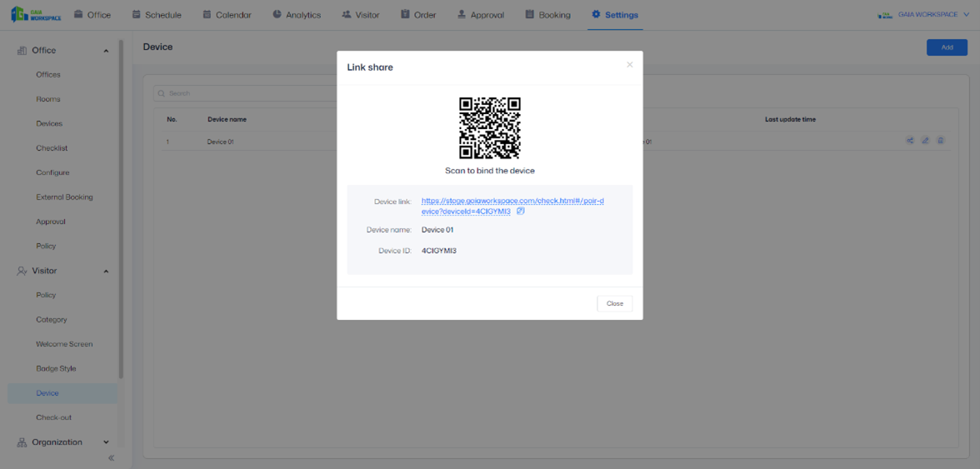The height and width of the screenshot is (469, 980).
Task: Open Policy under Office section
Action: pos(46,246)
